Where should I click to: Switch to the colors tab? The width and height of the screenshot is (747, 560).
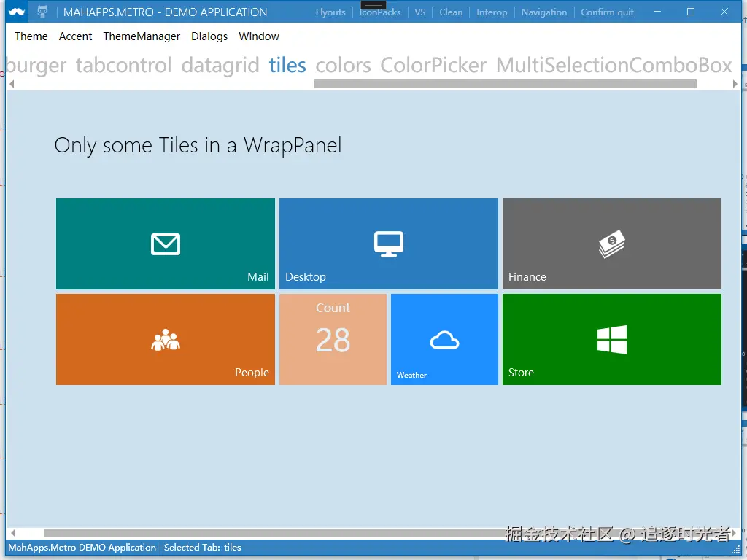pyautogui.click(x=343, y=65)
